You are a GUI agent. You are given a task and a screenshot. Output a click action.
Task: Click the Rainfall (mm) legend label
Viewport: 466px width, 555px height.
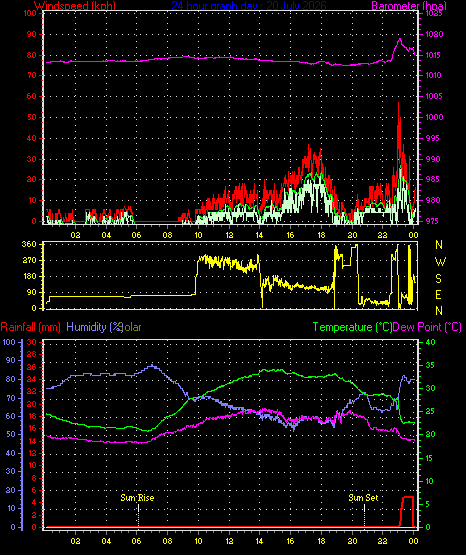point(30,327)
